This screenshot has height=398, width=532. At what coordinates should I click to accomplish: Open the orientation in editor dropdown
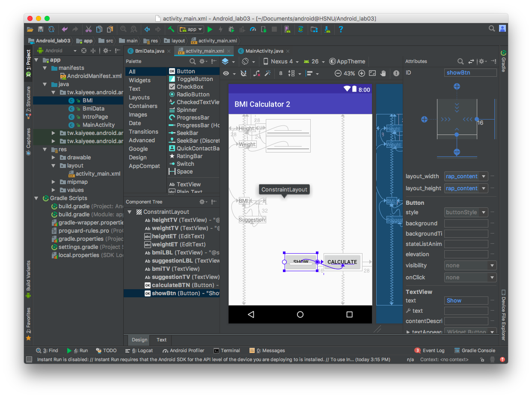(x=248, y=61)
